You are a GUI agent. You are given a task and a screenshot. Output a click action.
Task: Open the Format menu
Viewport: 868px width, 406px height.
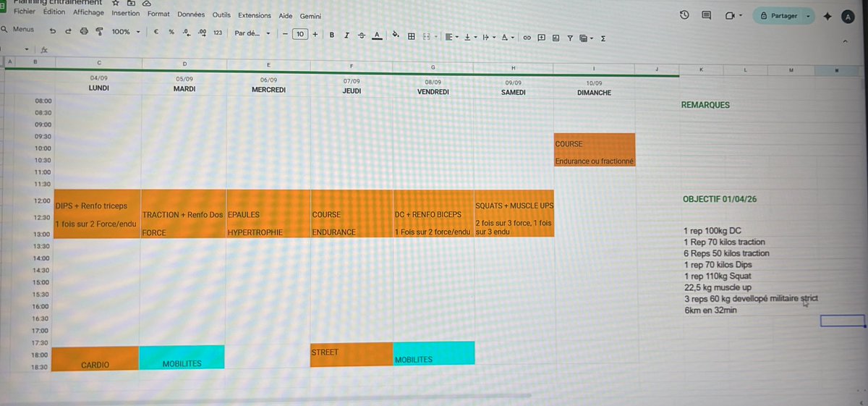159,14
